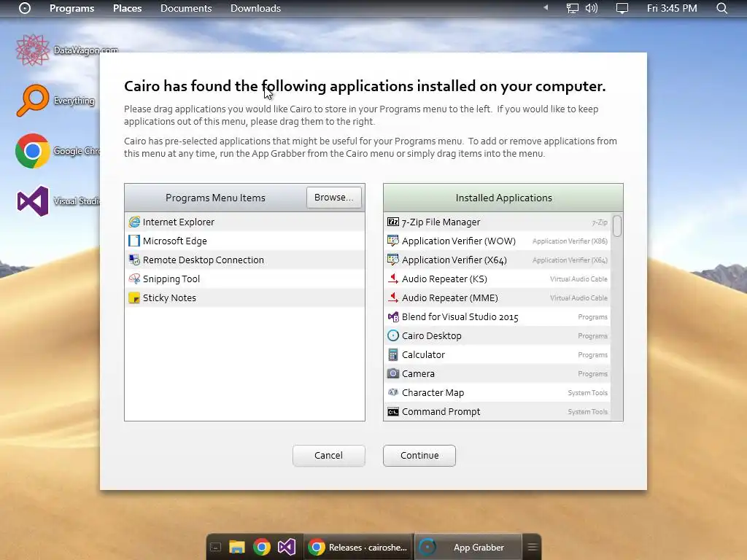747x560 pixels.
Task: Click the Installed Applications scrollbar thumb
Action: [617, 226]
